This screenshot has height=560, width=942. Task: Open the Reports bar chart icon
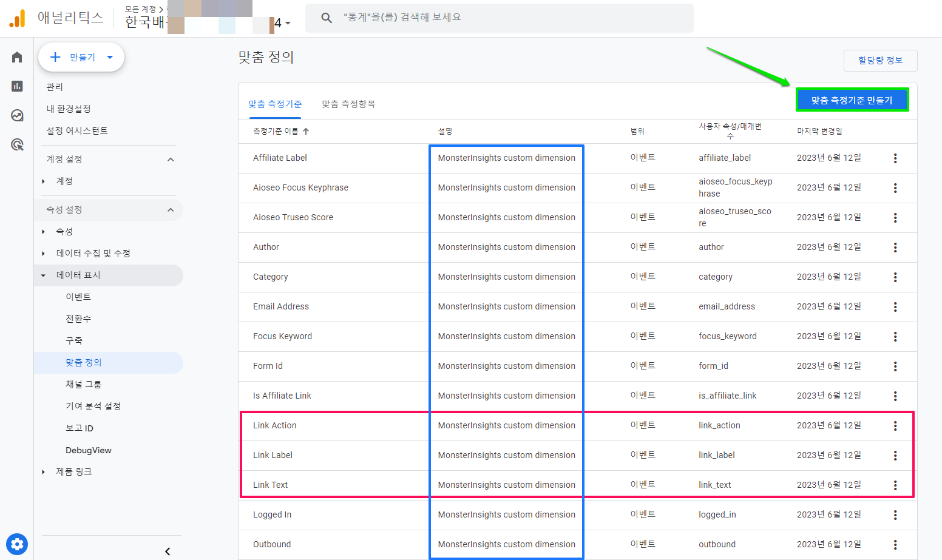click(17, 86)
